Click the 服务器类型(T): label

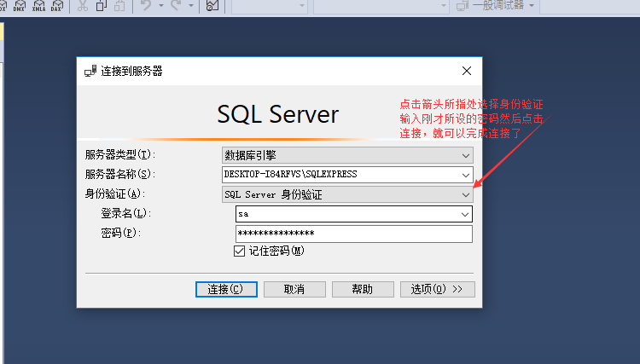point(120,155)
